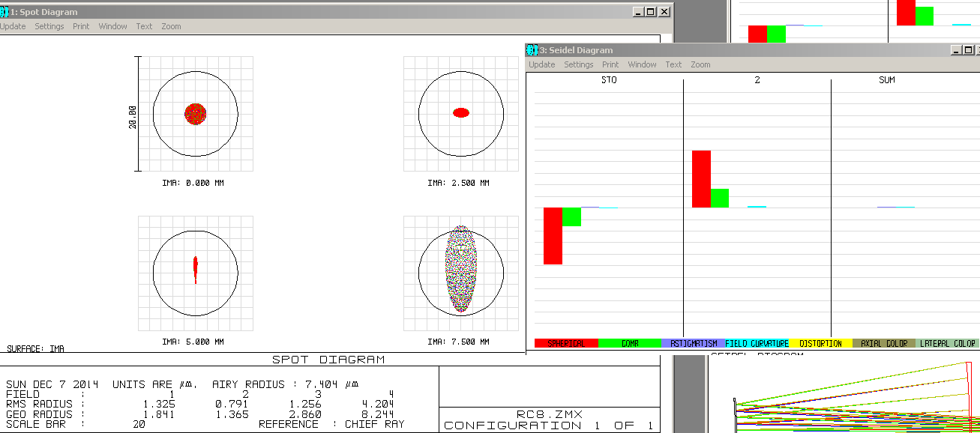The image size is (980, 433).
Task: Click the Lateral Color legend swatch
Action: point(948,343)
